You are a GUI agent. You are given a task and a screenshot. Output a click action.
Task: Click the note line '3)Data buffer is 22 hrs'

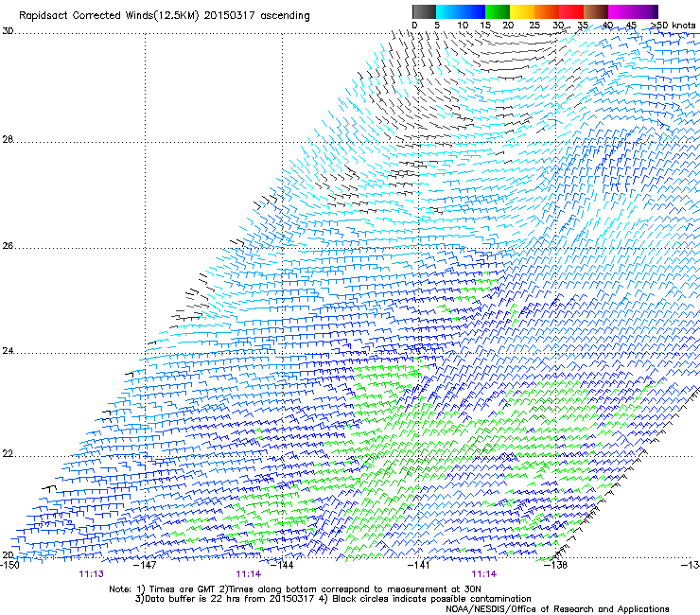pyautogui.click(x=333, y=599)
